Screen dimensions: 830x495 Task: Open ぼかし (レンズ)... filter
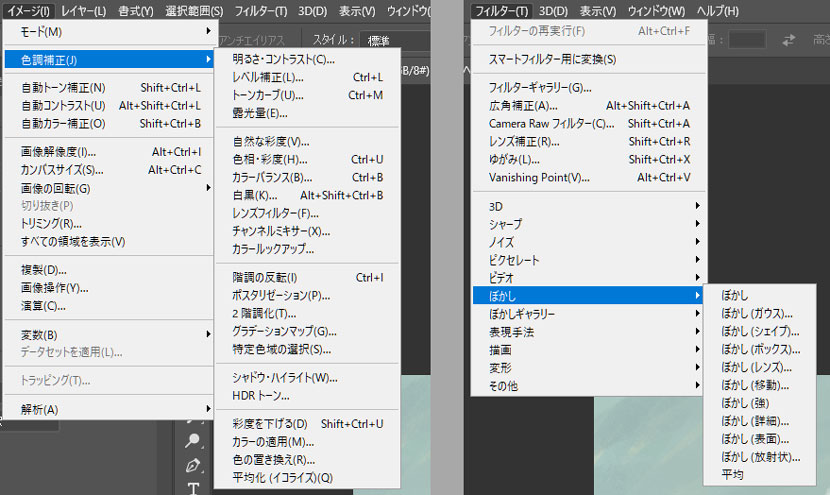coord(760,367)
